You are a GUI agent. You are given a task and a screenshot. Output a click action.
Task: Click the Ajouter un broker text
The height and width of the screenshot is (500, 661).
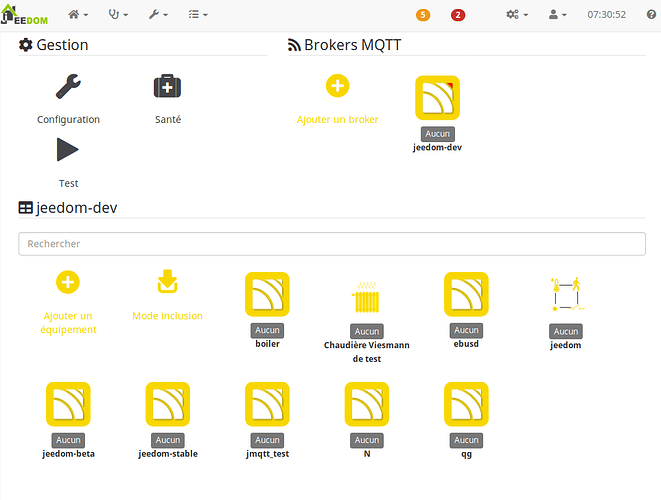(338, 120)
